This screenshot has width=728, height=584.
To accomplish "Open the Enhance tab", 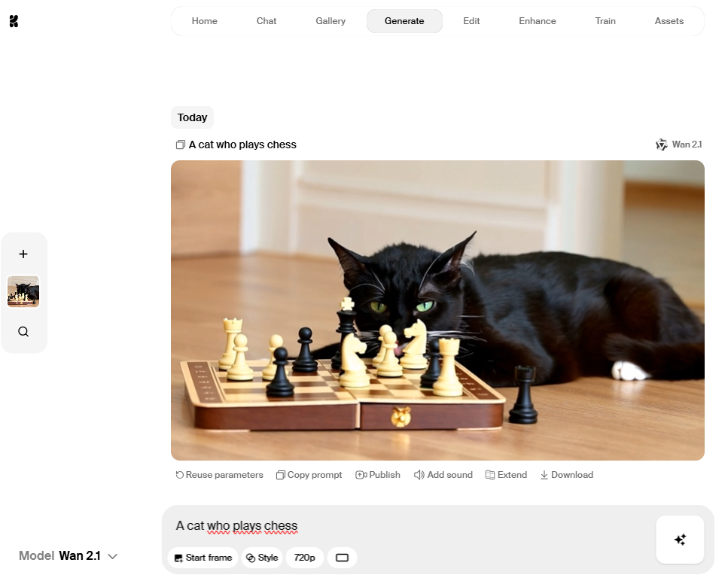I will 538,21.
